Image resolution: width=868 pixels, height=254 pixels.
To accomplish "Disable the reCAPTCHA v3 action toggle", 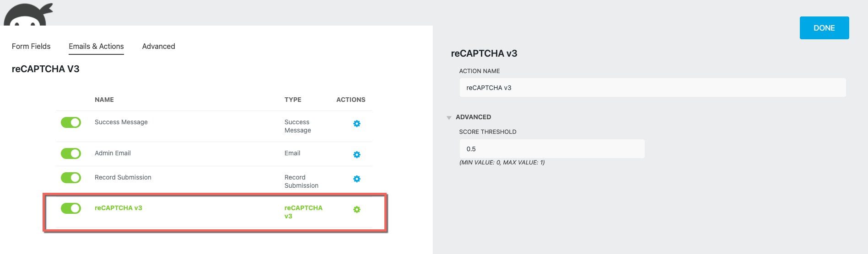I will (71, 208).
